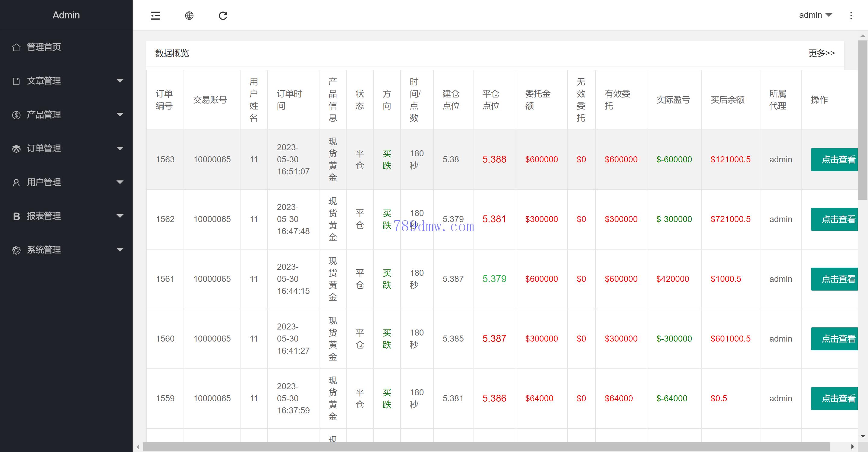Expand the 报表管理 submenu arrow

pyautogui.click(x=120, y=216)
